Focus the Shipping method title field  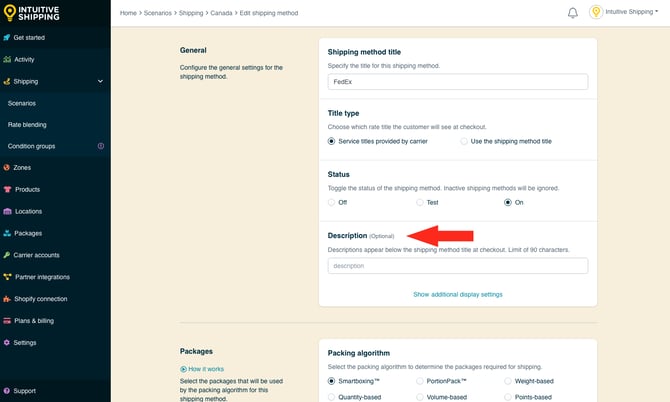(458, 82)
